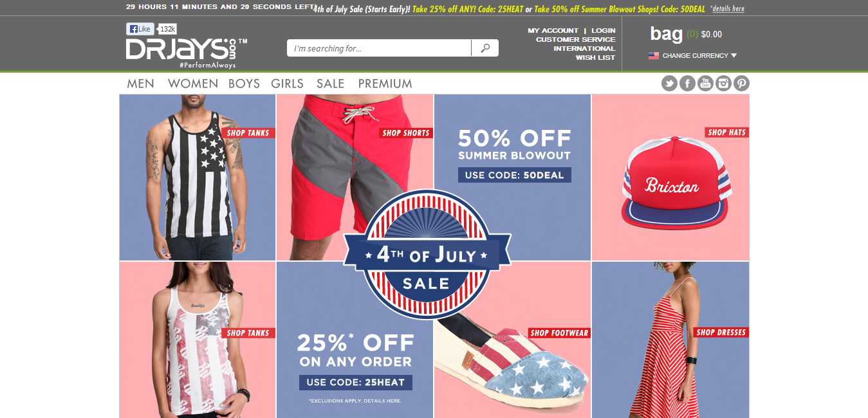Click the US flag currency icon
Image resolution: width=868 pixels, height=418 pixels.
(x=654, y=55)
